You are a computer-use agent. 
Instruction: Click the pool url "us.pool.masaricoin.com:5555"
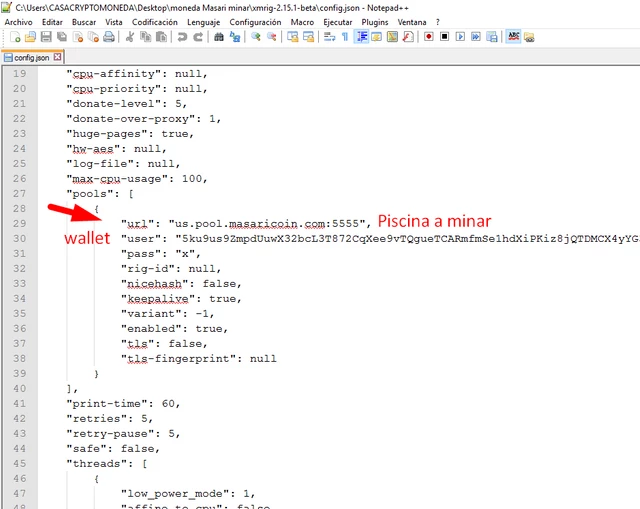pyautogui.click(x=266, y=224)
